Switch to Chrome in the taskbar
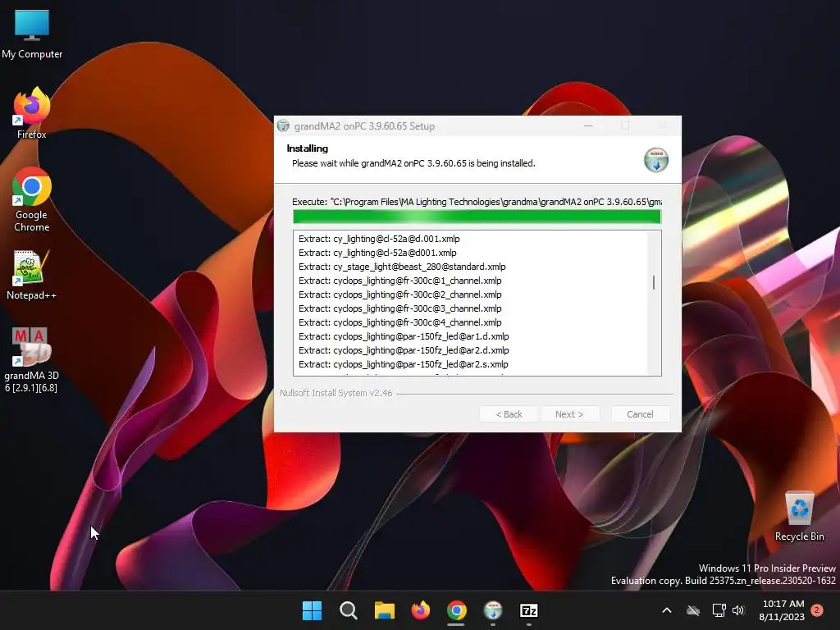 click(456, 610)
